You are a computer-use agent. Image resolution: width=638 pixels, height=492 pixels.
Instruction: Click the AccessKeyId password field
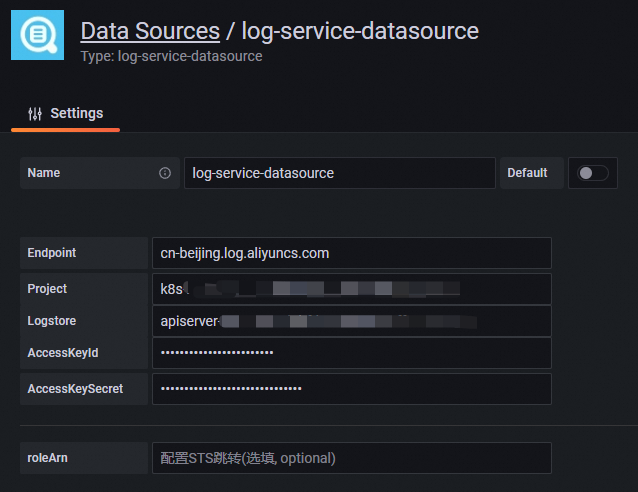pyautogui.click(x=352, y=353)
